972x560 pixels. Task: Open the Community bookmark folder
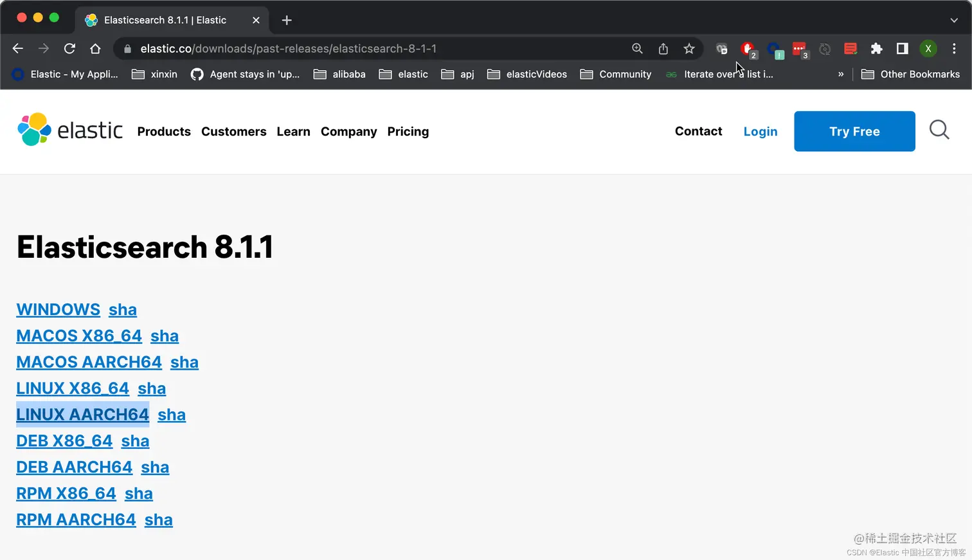coord(616,75)
